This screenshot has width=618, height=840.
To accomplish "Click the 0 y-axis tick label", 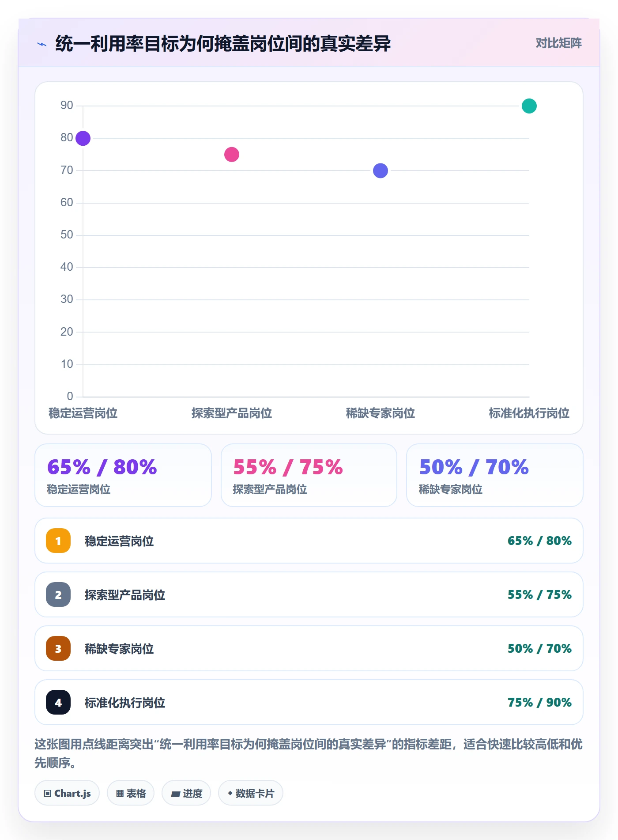I will click(x=70, y=396).
